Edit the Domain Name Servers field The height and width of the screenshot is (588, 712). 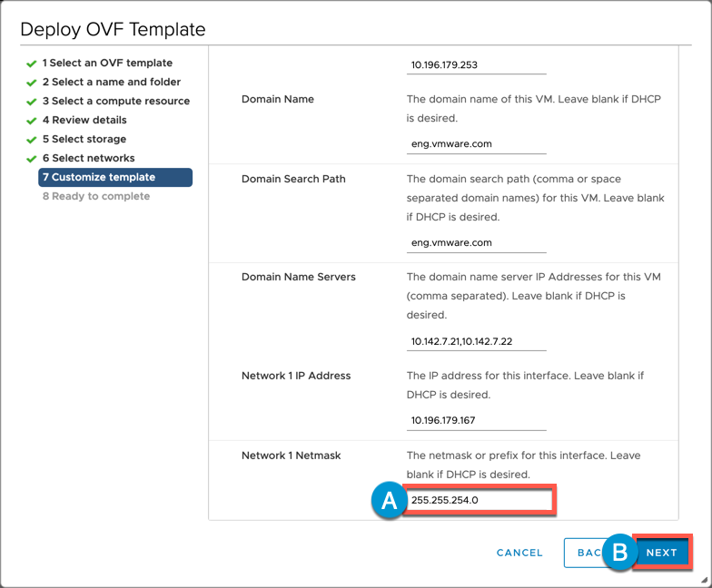pyautogui.click(x=476, y=341)
